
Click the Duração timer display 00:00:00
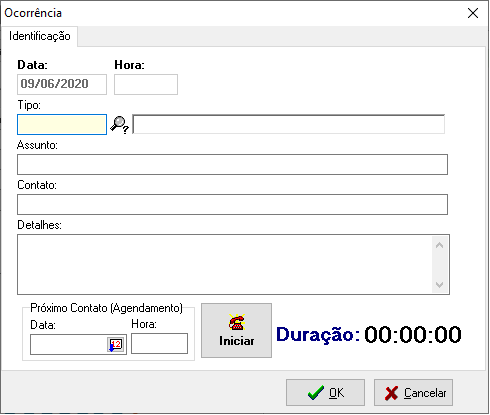pyautogui.click(x=413, y=334)
